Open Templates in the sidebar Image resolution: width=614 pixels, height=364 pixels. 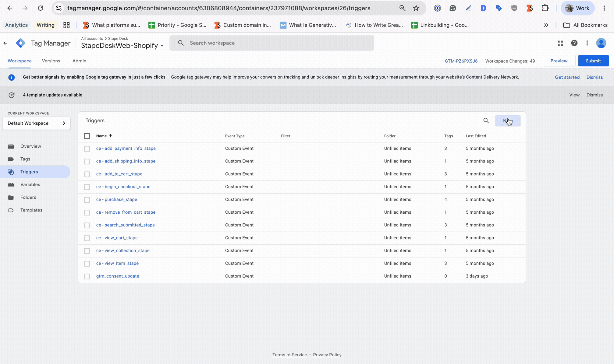(31, 210)
